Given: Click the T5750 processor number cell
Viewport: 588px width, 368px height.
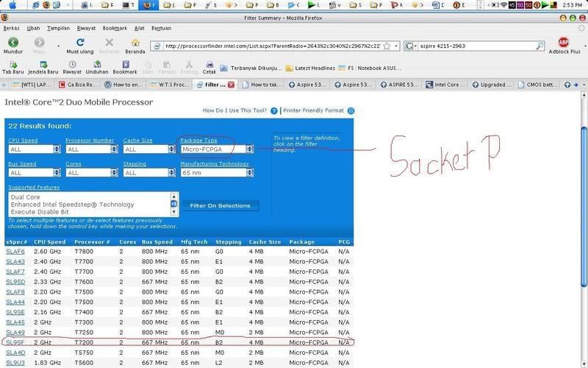Looking at the screenshot, I should (82, 353).
